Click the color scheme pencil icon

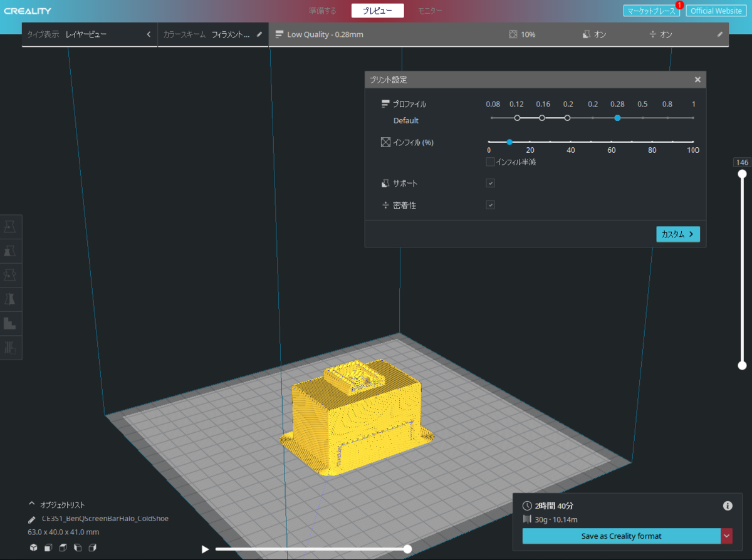(259, 34)
